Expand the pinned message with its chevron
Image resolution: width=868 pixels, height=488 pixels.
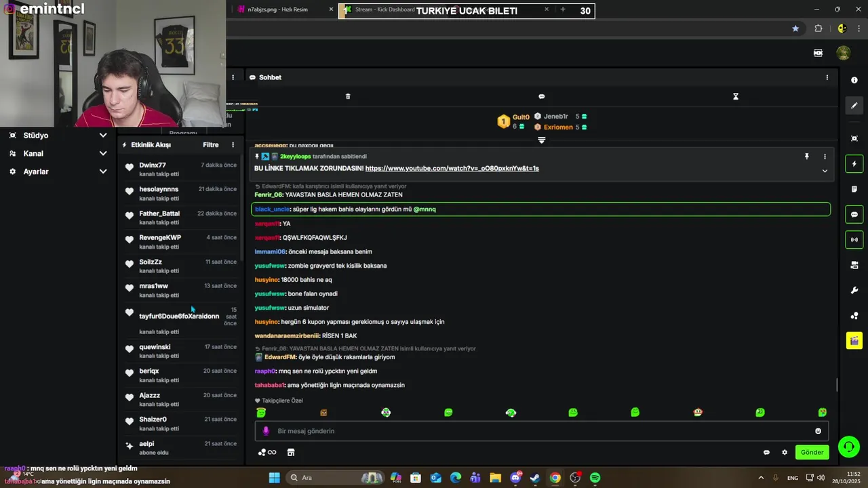pyautogui.click(x=825, y=171)
